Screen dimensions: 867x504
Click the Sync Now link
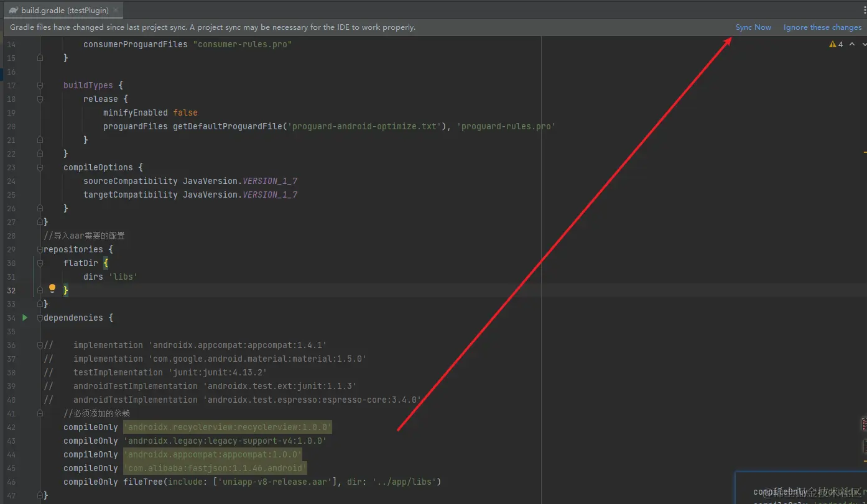point(753,27)
